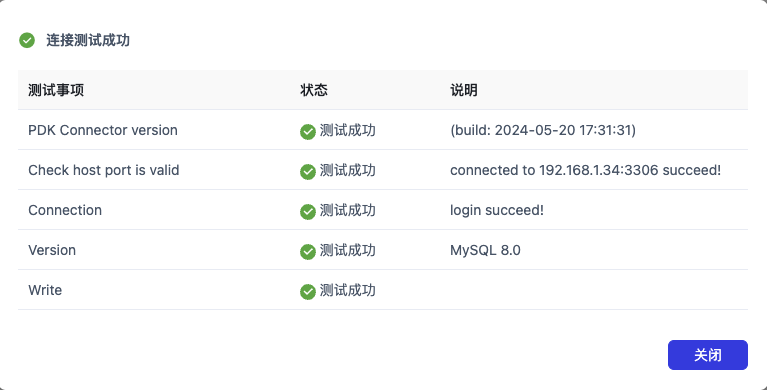Screen dimensions: 767x390
Task: Select the 说明 column header
Action: tap(464, 90)
